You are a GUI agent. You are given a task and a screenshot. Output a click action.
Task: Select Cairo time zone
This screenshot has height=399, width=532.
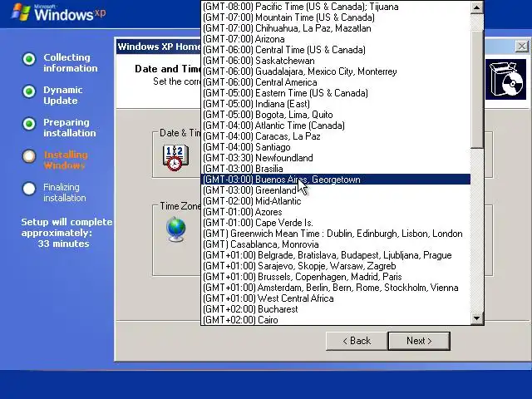point(336,320)
